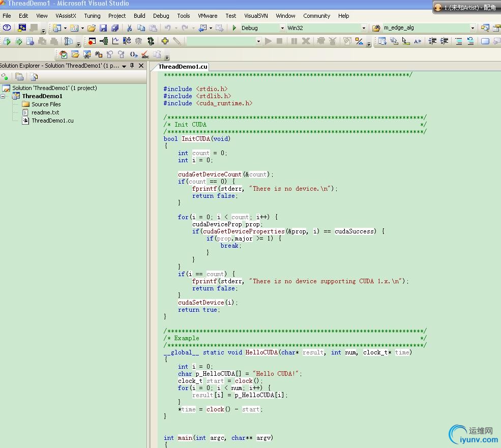Select the ThreadDemo1.cu editor tab
501x448 pixels.
(x=183, y=67)
